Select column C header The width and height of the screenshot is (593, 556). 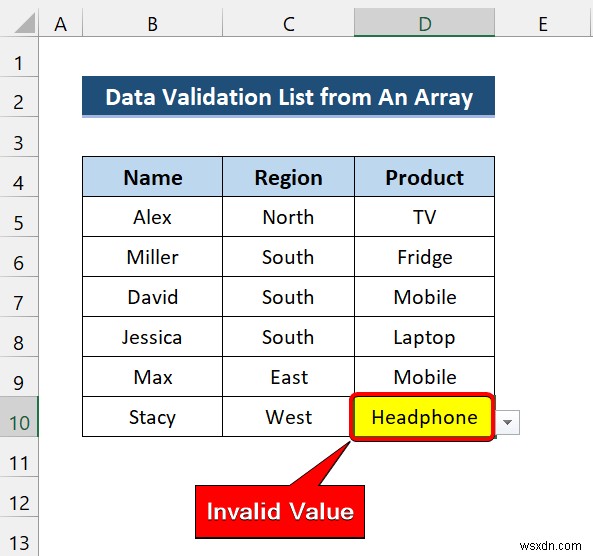click(x=289, y=24)
